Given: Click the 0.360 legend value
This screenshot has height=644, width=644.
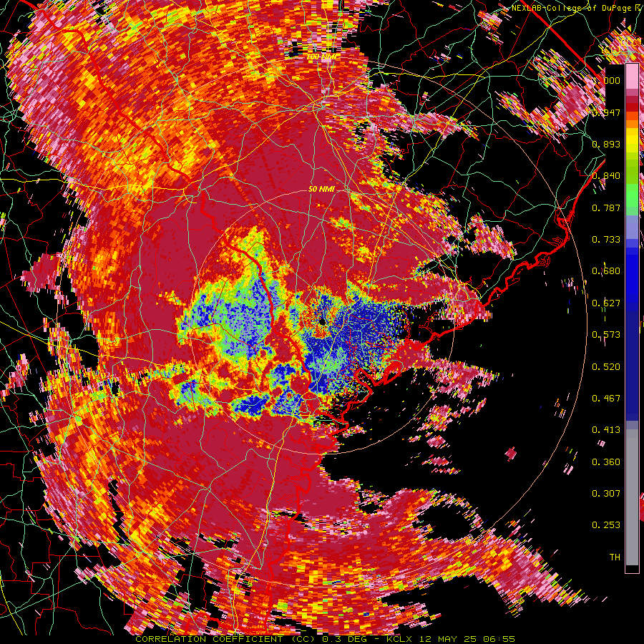Looking at the screenshot, I should tap(606, 462).
